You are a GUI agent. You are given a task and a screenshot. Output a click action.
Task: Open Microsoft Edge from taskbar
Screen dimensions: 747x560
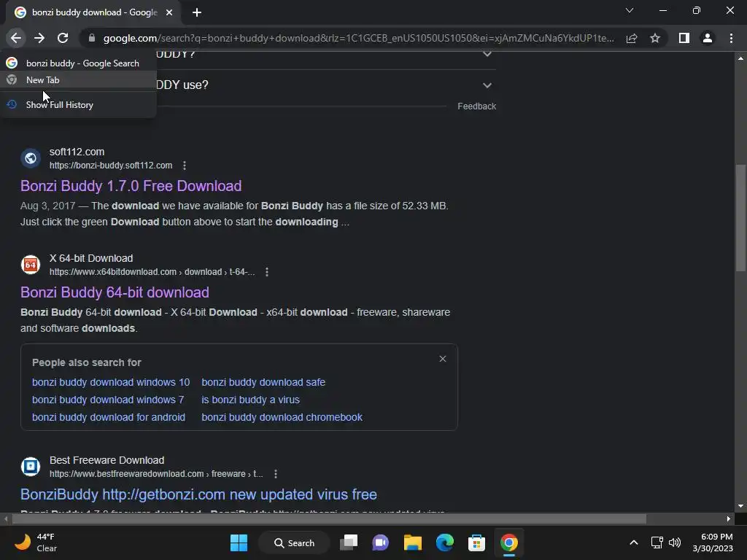[445, 542]
